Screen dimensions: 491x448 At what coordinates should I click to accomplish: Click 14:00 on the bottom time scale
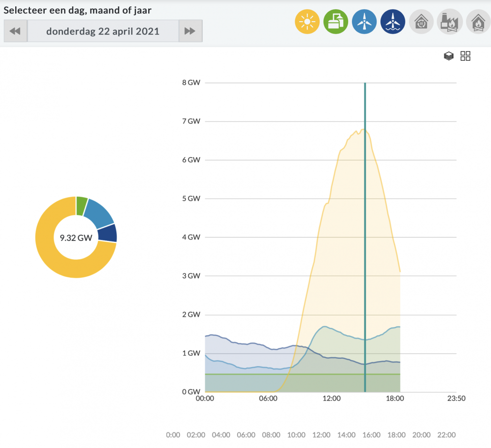pyautogui.click(x=346, y=435)
